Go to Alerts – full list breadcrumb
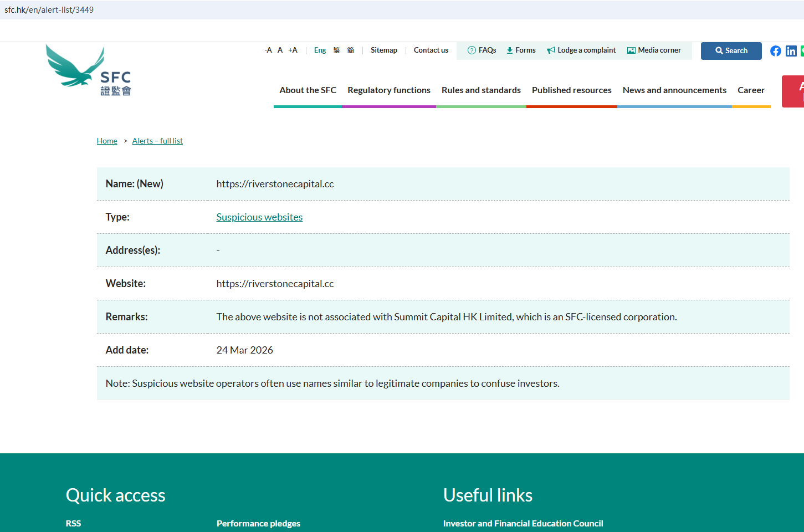The height and width of the screenshot is (532, 804). pos(157,141)
